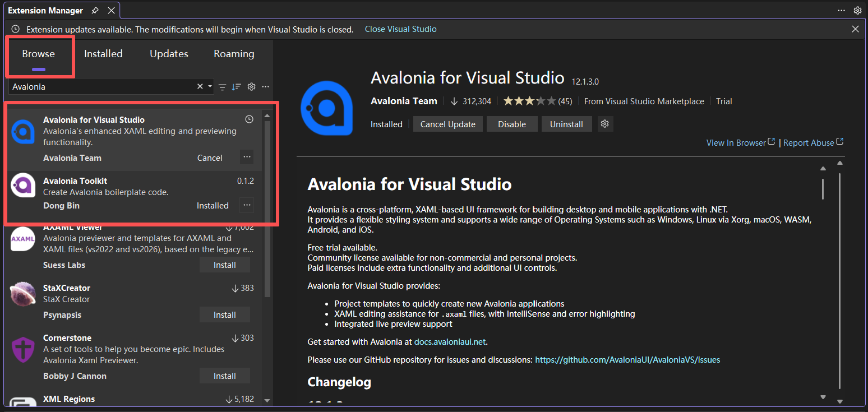
Task: Open ellipsis menu for Avalonia Toolkit
Action: click(x=247, y=205)
